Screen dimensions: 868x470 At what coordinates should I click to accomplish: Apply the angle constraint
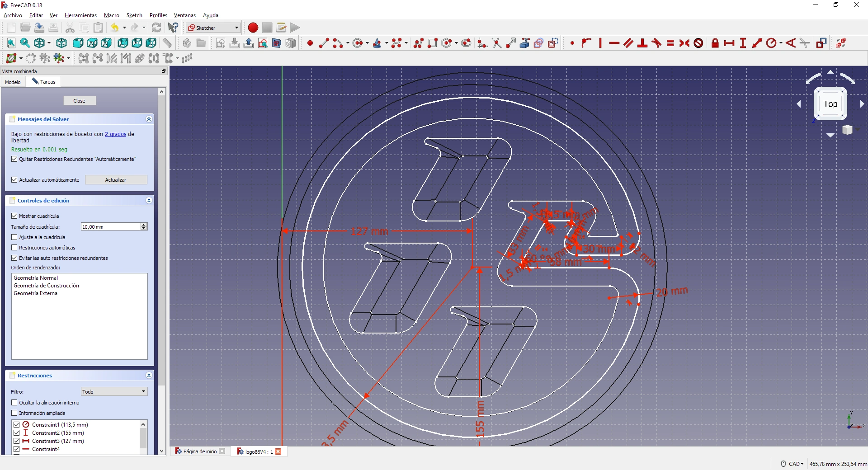(791, 43)
